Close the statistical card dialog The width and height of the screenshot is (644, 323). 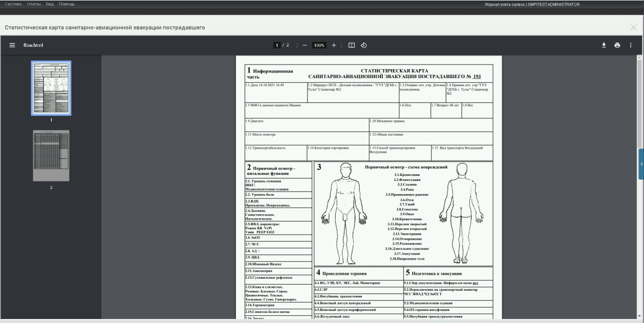[x=633, y=28]
